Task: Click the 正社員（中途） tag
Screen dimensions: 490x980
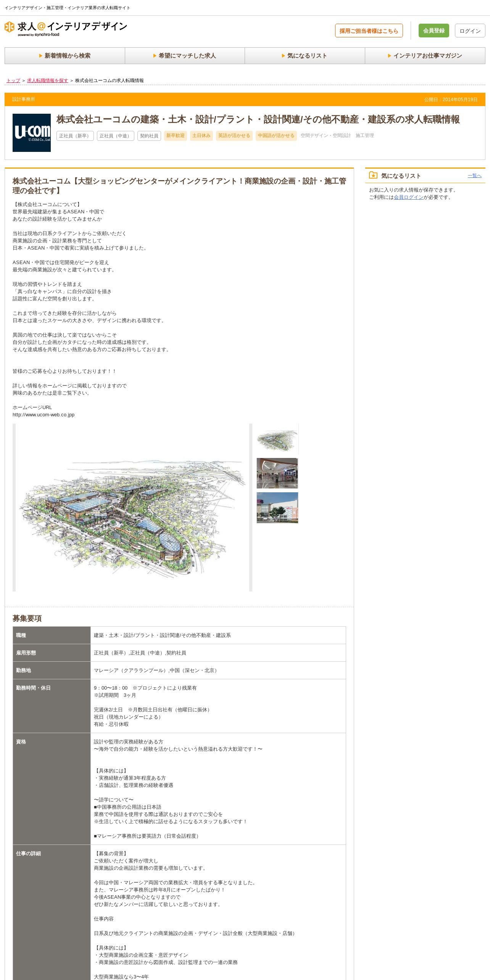Action: (x=116, y=136)
